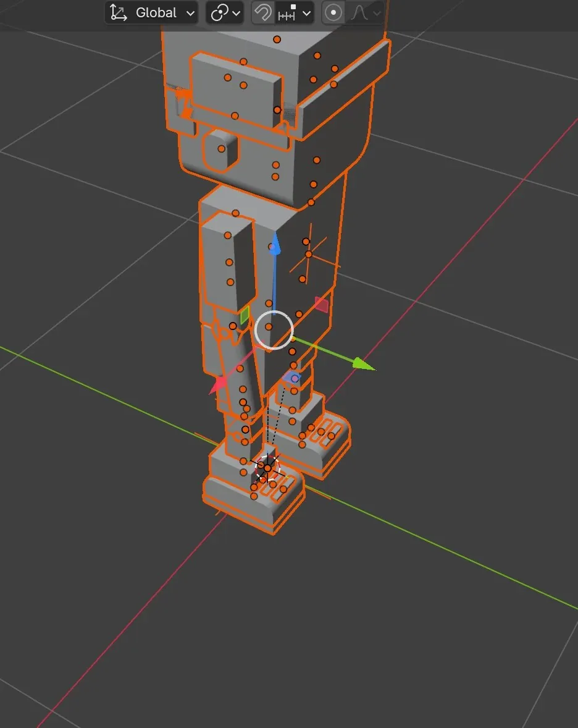Open the transform pivot point menu
The width and height of the screenshot is (578, 728).
tap(225, 12)
